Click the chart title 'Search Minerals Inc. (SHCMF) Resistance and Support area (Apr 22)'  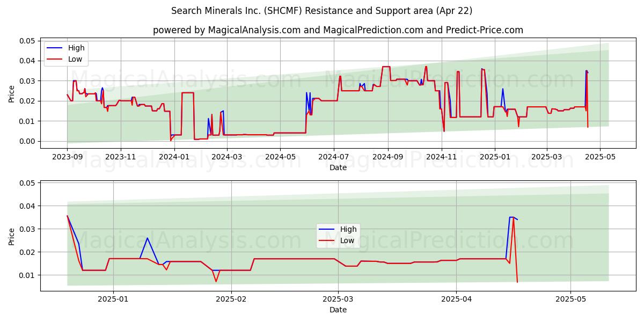click(322, 11)
